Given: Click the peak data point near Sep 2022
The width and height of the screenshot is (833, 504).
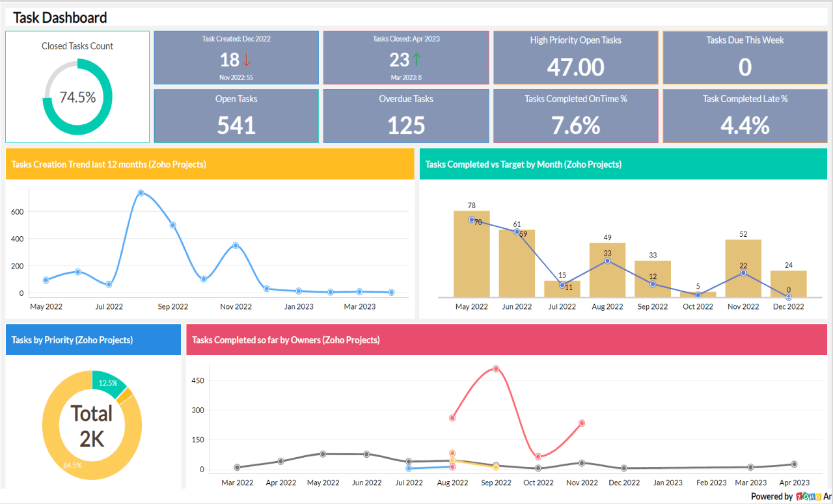Looking at the screenshot, I should click(141, 192).
